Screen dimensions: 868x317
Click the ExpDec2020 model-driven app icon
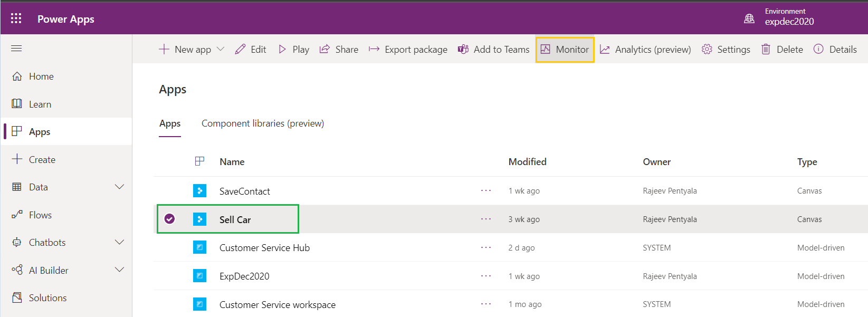pos(199,275)
